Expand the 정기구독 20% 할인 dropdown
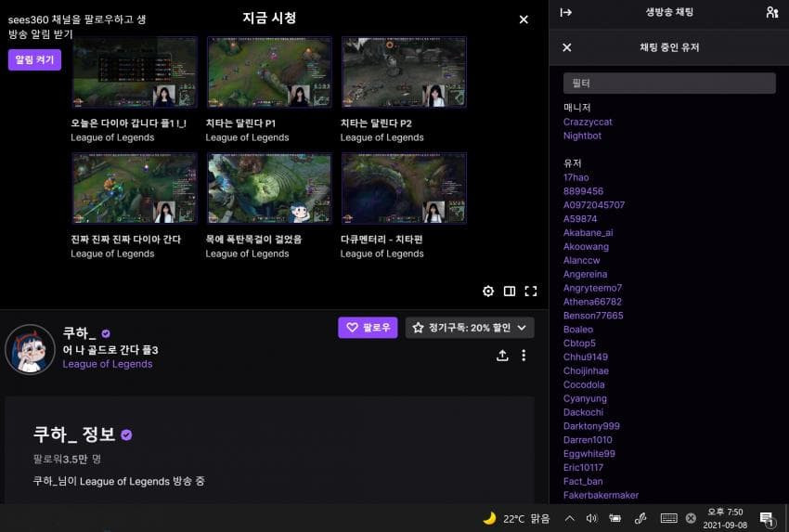The width and height of the screenshot is (789, 532). [x=470, y=328]
